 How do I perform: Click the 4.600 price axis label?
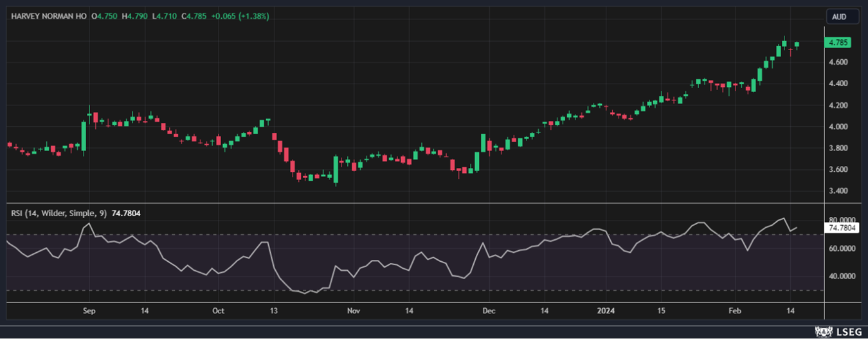pos(838,62)
